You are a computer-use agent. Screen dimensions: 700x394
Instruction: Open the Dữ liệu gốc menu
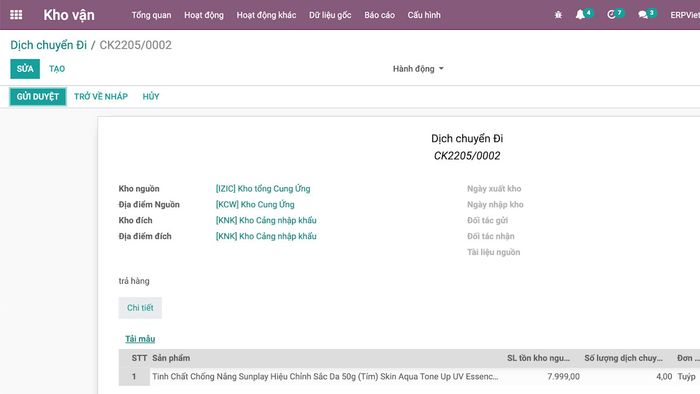[330, 15]
